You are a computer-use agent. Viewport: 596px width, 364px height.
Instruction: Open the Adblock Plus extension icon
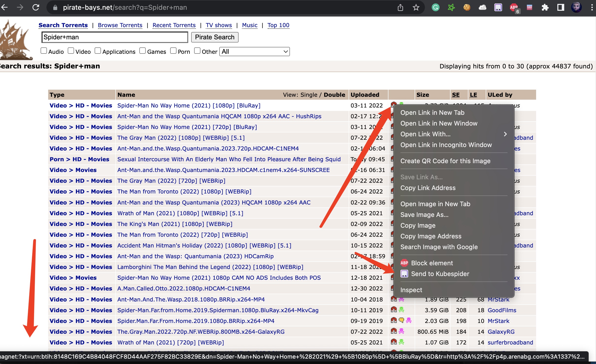[x=514, y=8]
